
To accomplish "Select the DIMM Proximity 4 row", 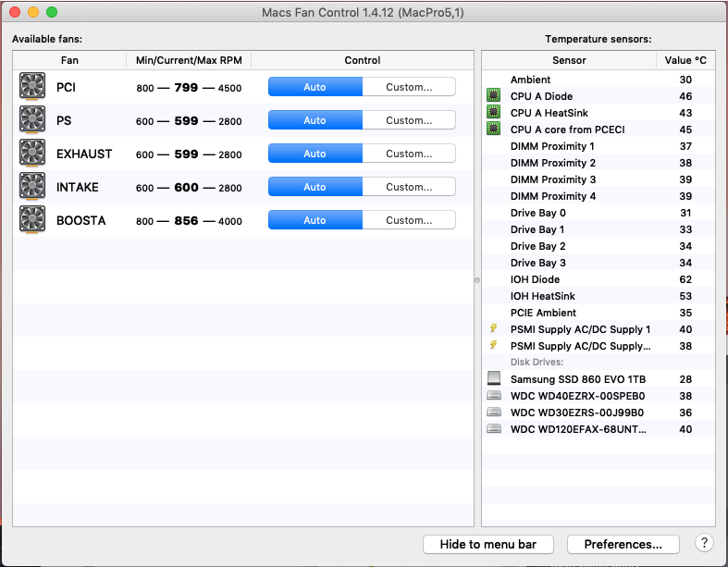I will coord(598,196).
